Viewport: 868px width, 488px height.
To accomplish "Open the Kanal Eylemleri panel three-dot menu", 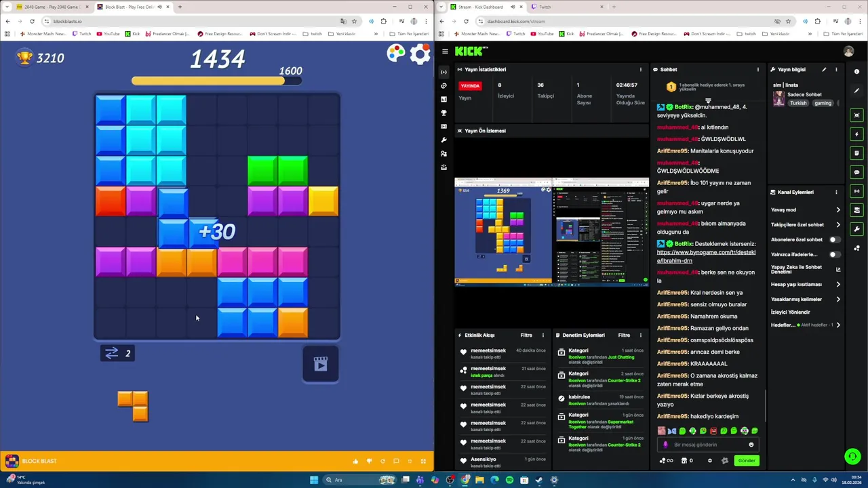I will tap(836, 192).
